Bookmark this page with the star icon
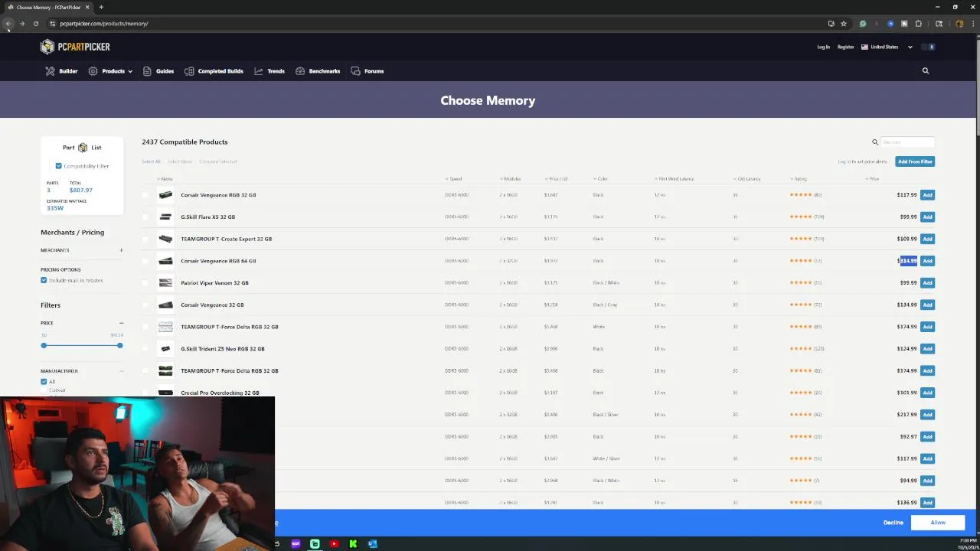Image resolution: width=980 pixels, height=551 pixels. click(x=844, y=24)
